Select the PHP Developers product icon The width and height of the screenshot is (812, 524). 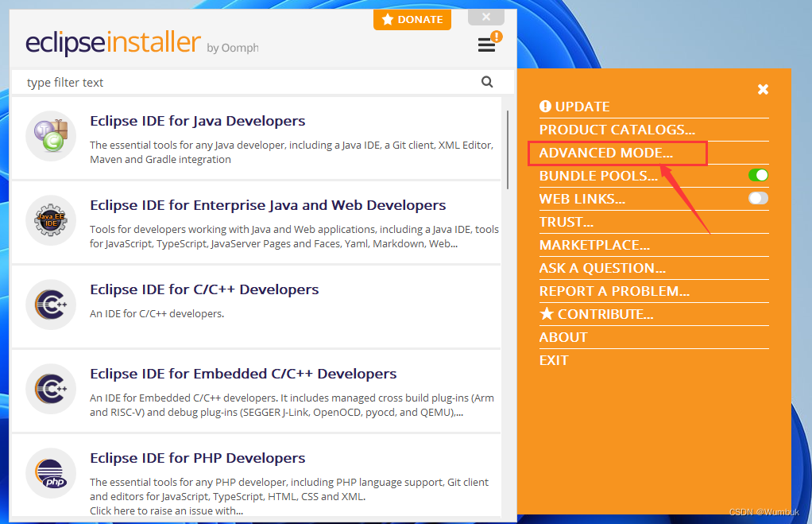(51, 473)
